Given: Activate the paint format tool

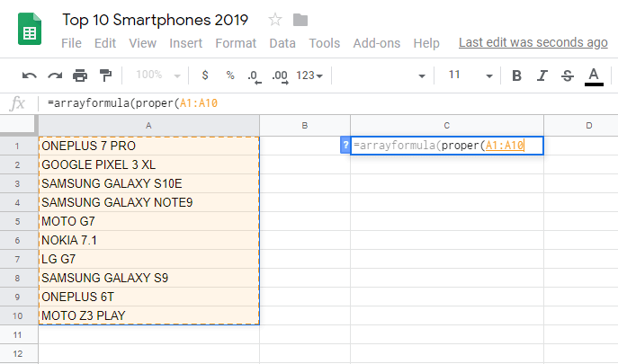Looking at the screenshot, I should point(105,75).
